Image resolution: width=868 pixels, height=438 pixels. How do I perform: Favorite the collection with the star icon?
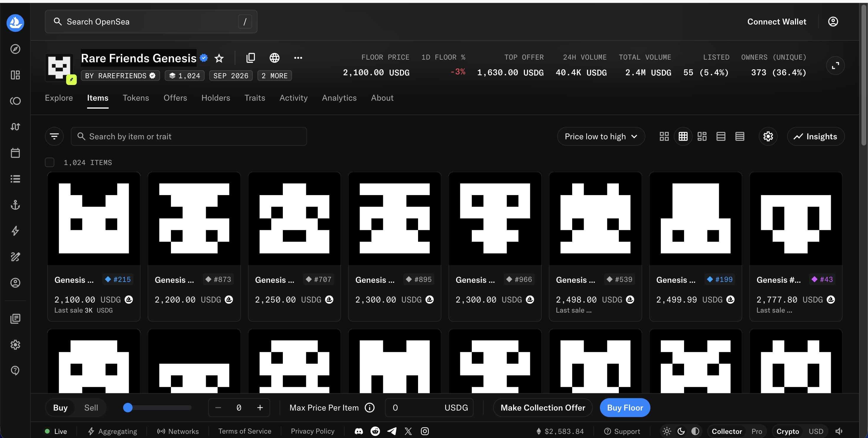pyautogui.click(x=219, y=58)
